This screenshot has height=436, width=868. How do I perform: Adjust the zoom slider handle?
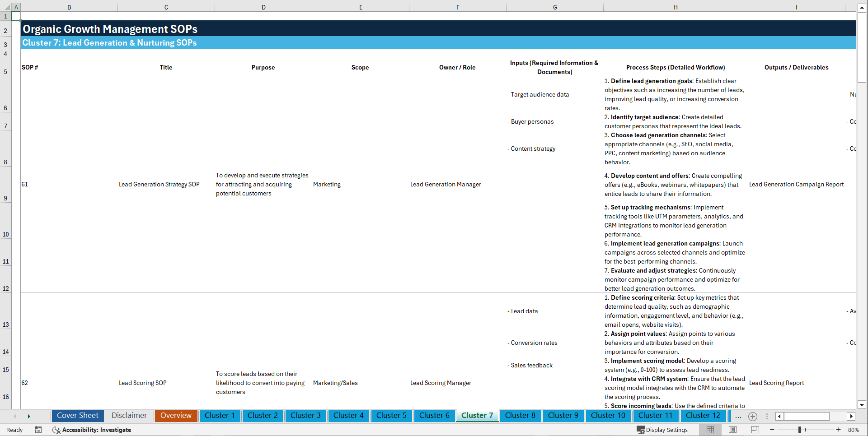tap(800, 430)
